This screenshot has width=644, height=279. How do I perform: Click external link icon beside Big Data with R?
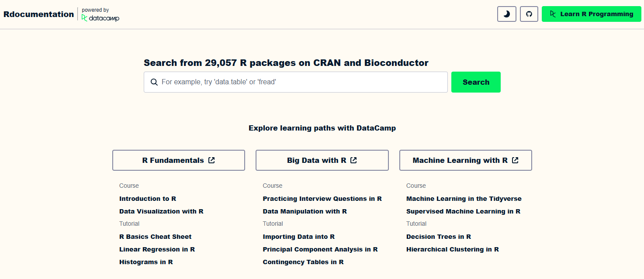click(x=354, y=160)
